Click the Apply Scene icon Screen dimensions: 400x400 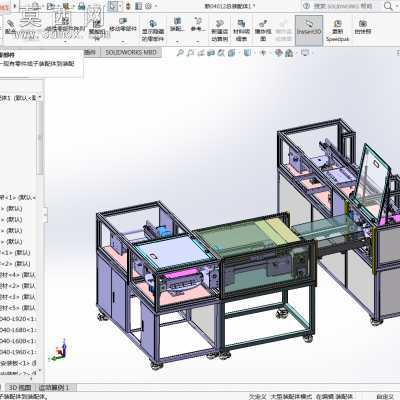[289, 53]
